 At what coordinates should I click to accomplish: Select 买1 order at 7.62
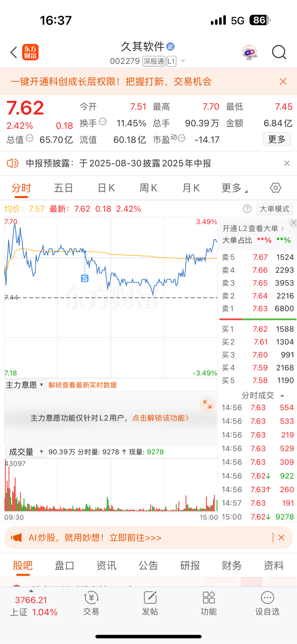click(258, 329)
